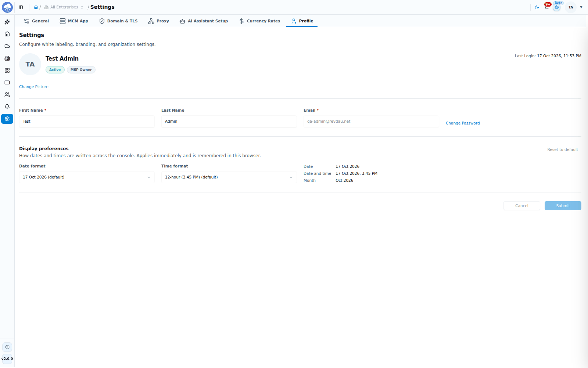Click the large TA profile picture
This screenshot has height=368, width=588.
click(30, 64)
